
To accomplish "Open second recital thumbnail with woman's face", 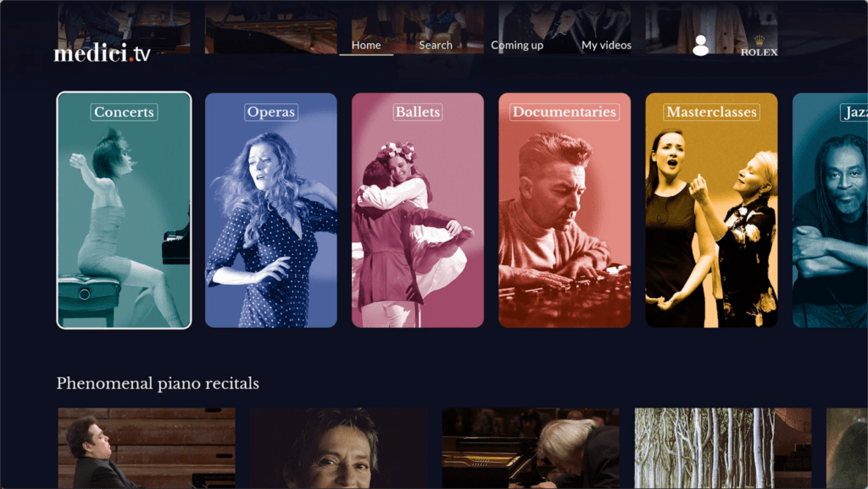I will tap(339, 448).
